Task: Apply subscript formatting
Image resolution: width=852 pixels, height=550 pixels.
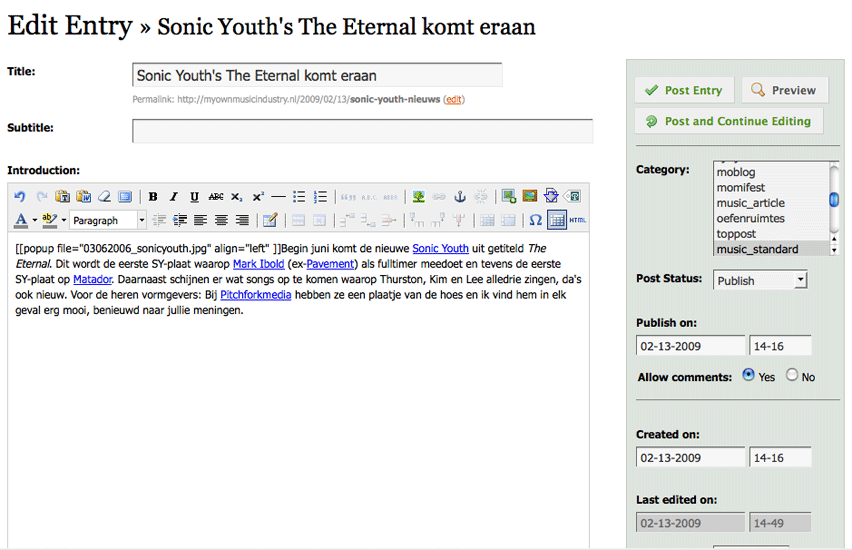Action: click(x=236, y=197)
